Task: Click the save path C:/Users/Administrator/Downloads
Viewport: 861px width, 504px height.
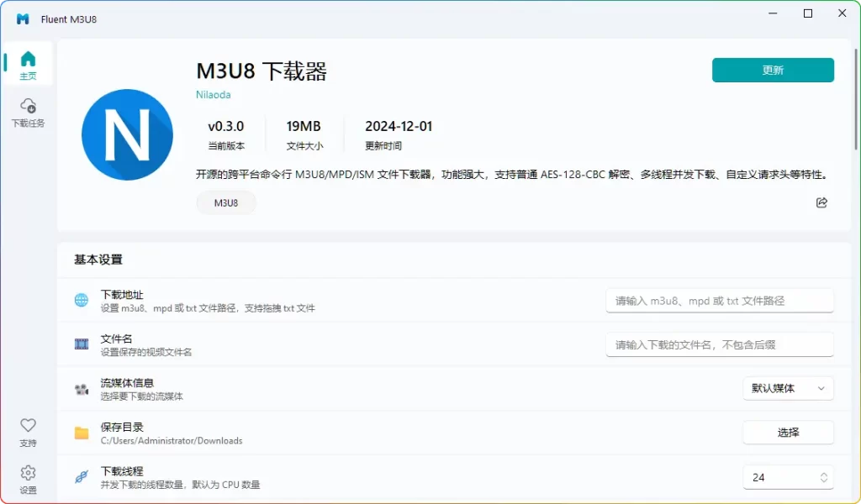Action: click(172, 441)
